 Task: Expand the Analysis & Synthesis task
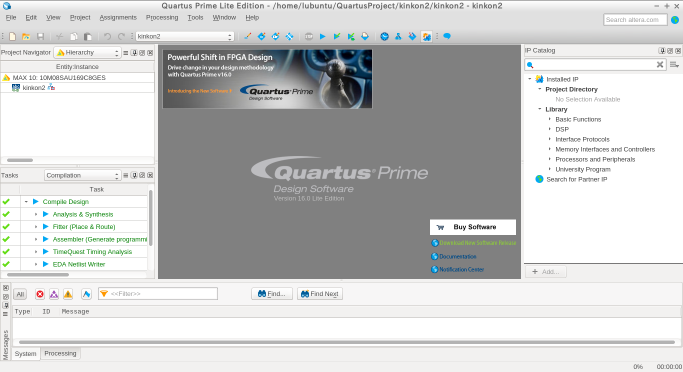point(36,214)
